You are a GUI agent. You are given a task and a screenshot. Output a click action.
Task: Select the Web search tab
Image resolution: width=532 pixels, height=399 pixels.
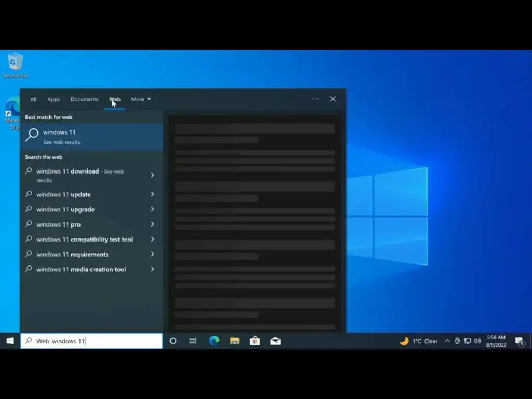click(x=115, y=99)
